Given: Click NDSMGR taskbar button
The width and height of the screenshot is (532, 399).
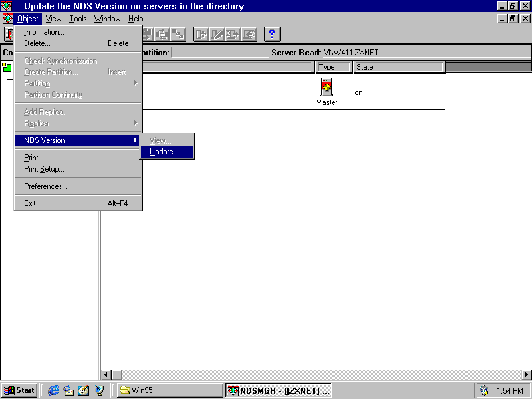Looking at the screenshot, I should click(278, 390).
